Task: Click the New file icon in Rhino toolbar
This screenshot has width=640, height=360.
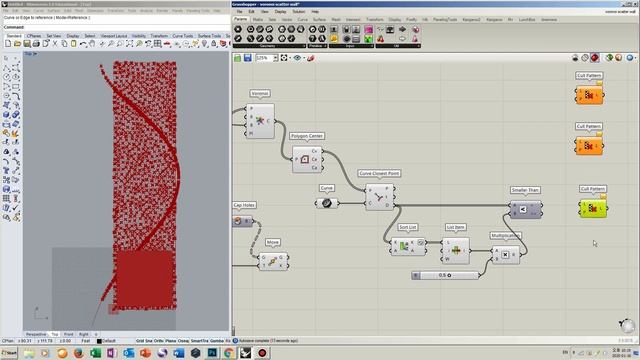Action: click(x=8, y=44)
